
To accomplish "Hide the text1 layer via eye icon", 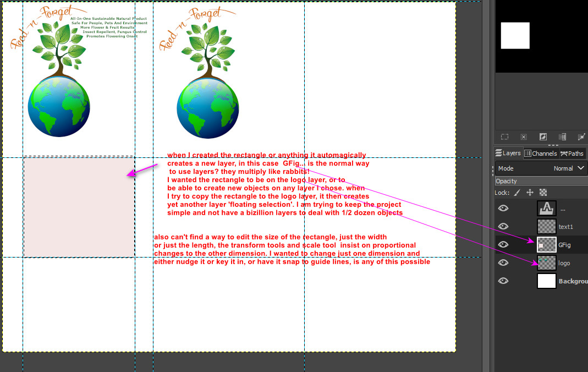I will [x=503, y=227].
